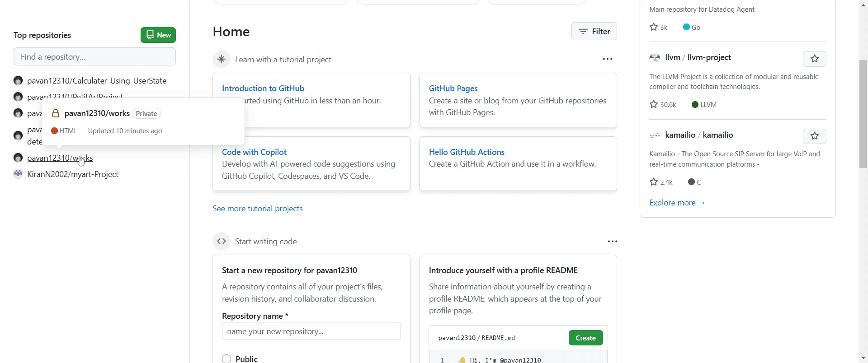Click 'Start a new repository for pavan12310' heading
The width and height of the screenshot is (868, 363).
(289, 270)
